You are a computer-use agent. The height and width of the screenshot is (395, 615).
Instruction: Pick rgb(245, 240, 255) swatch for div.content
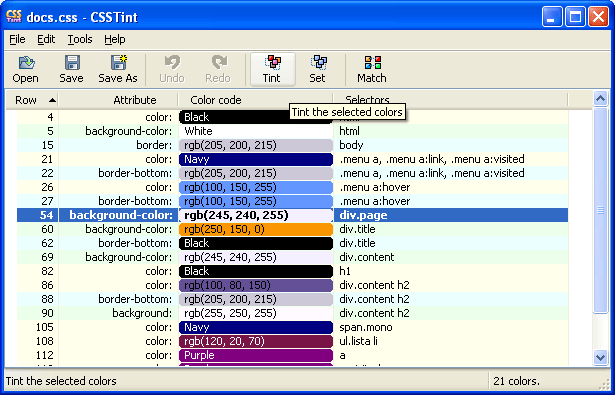point(256,257)
